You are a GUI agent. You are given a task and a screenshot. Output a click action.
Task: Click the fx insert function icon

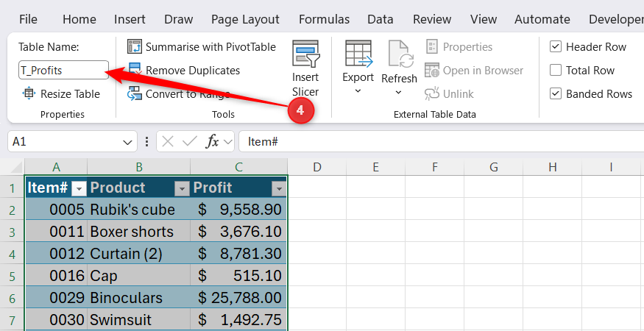point(213,142)
